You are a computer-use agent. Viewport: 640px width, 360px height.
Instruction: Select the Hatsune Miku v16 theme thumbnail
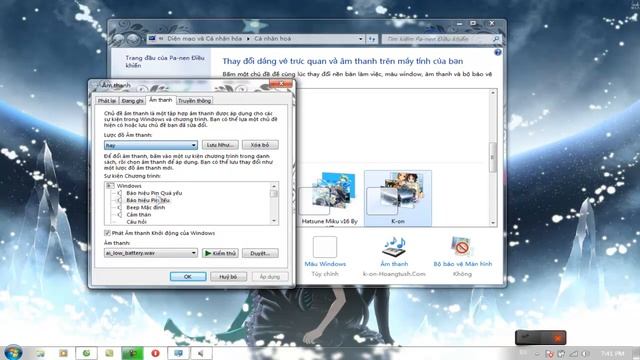(330, 198)
